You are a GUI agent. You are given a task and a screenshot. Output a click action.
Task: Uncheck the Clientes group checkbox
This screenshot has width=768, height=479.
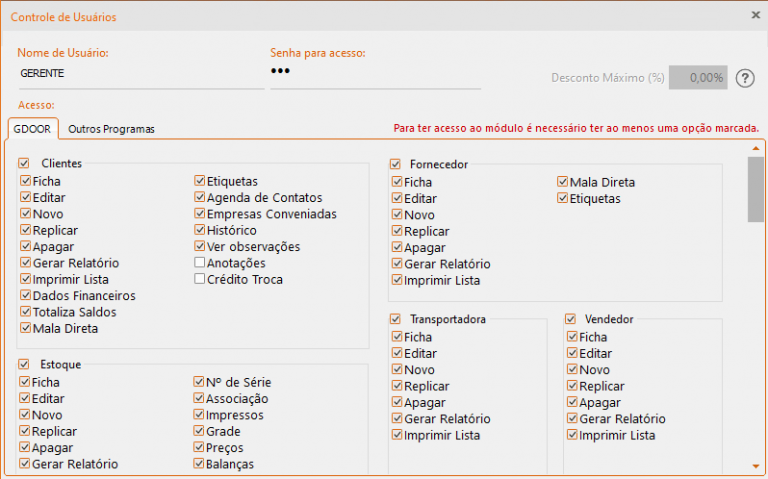click(x=24, y=163)
